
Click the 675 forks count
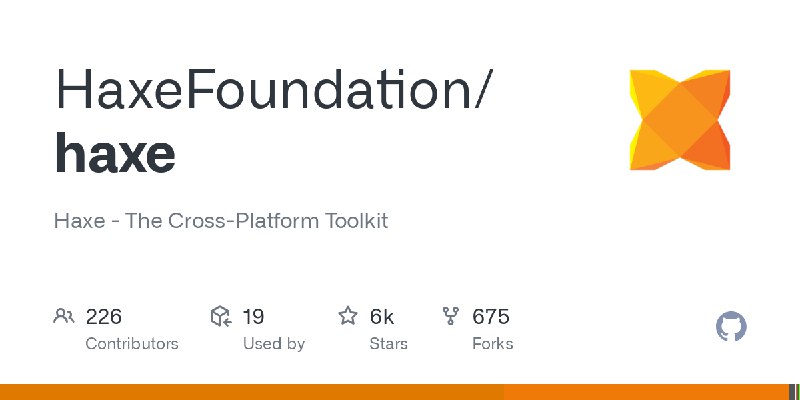tap(490, 317)
